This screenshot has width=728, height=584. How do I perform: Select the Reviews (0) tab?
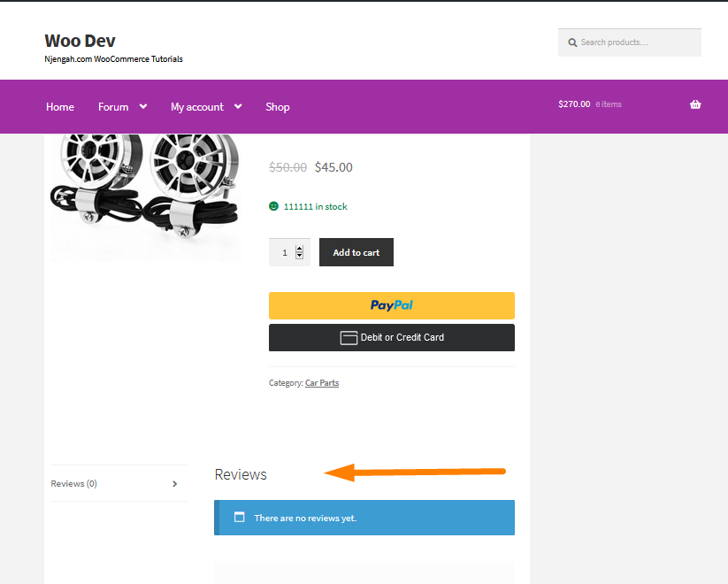tap(73, 484)
